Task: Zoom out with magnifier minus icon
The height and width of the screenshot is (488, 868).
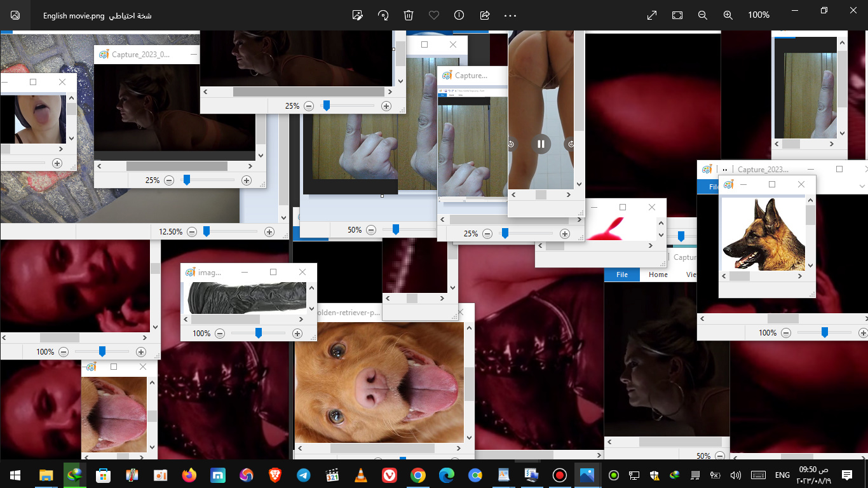Action: click(702, 15)
